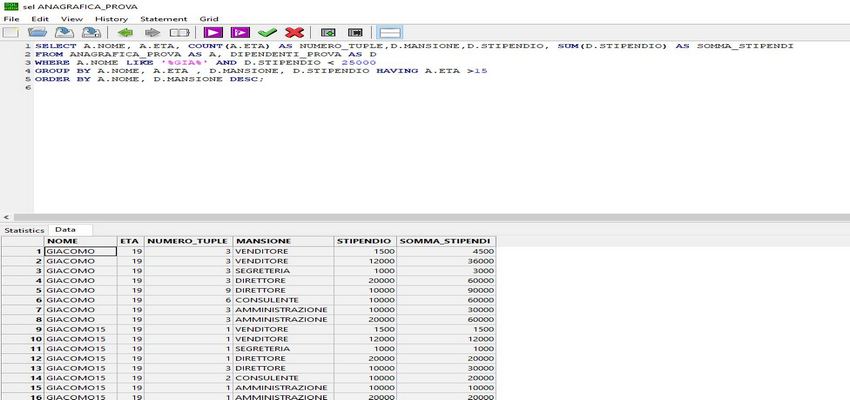Open the Statement menu
This screenshot has width=850, height=400.
point(164,19)
